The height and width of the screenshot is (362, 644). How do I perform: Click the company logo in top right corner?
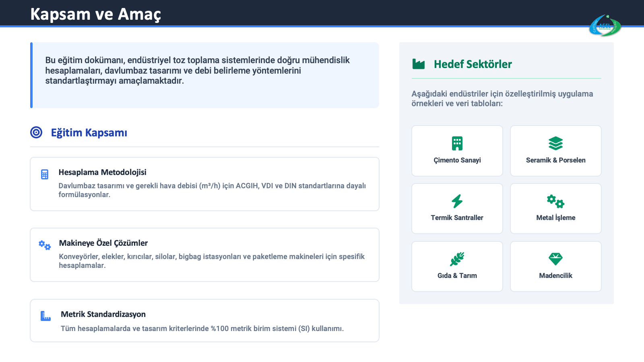pos(605,26)
